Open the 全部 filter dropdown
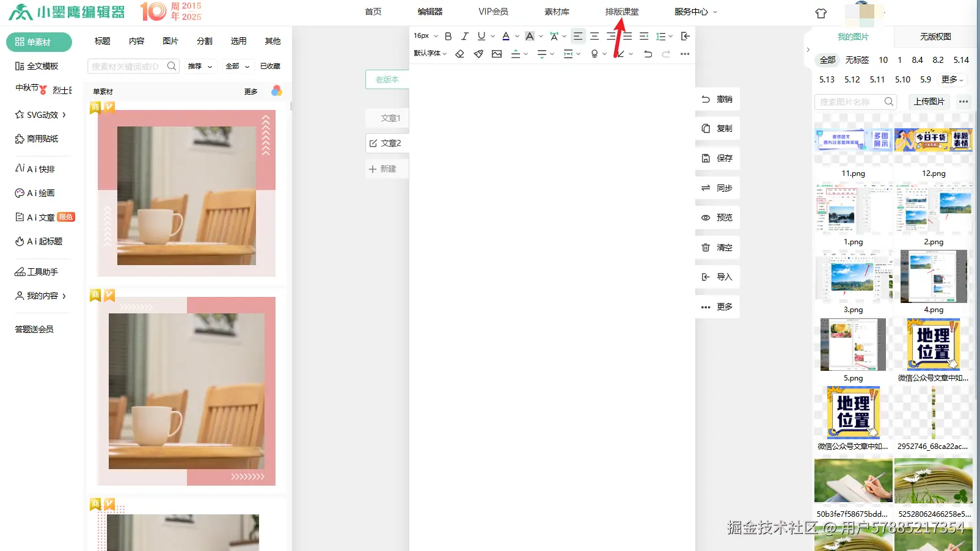980x551 pixels. pos(238,66)
